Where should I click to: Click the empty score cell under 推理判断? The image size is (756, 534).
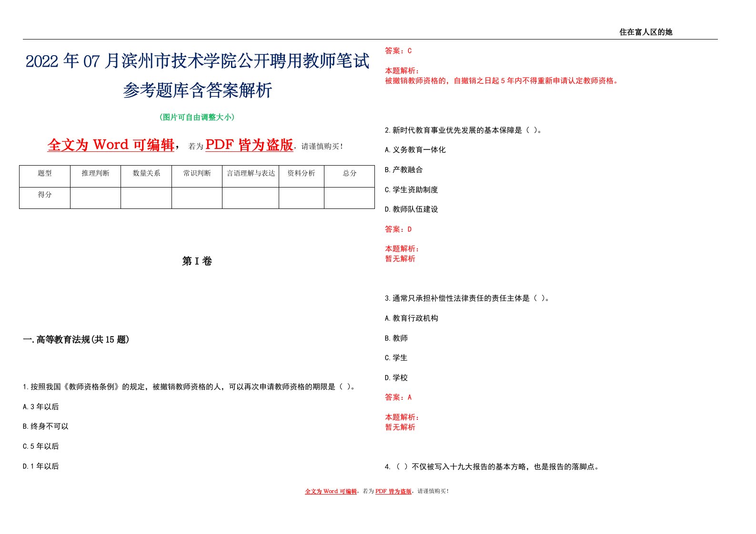pyautogui.click(x=95, y=198)
